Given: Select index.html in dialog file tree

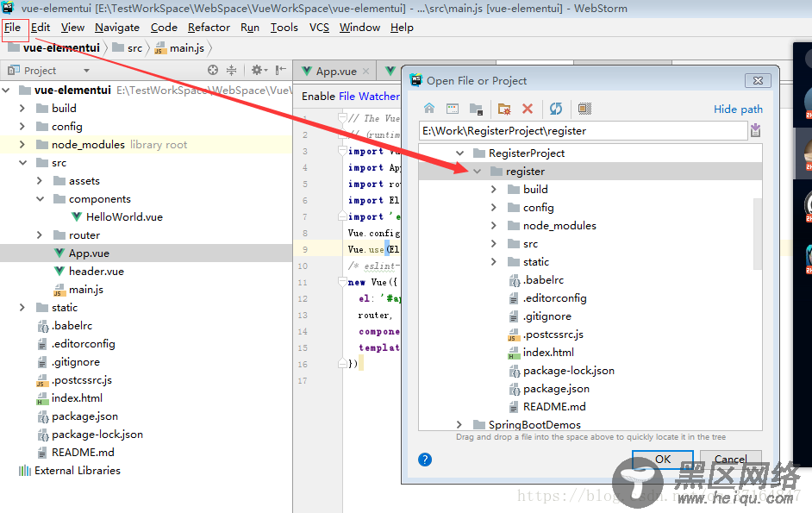Looking at the screenshot, I should coord(548,353).
